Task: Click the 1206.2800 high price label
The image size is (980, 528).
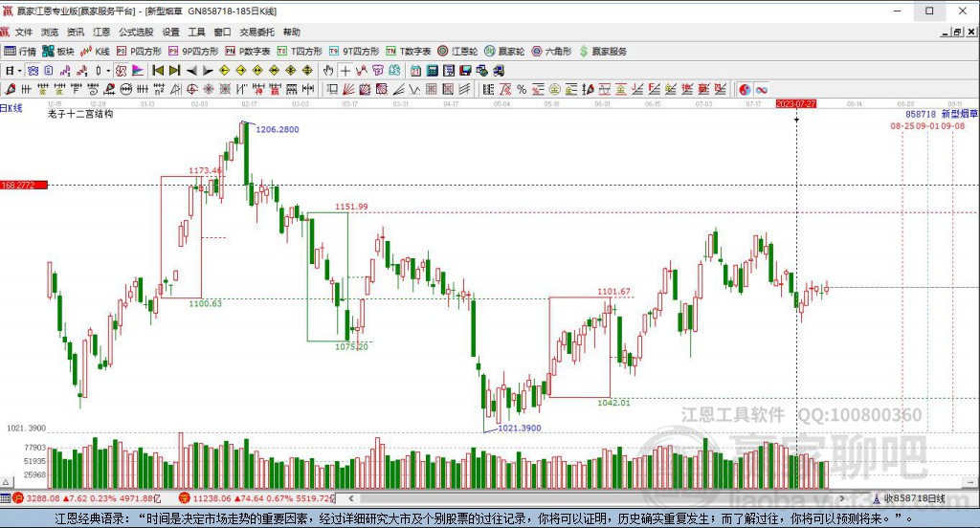Action: click(278, 129)
